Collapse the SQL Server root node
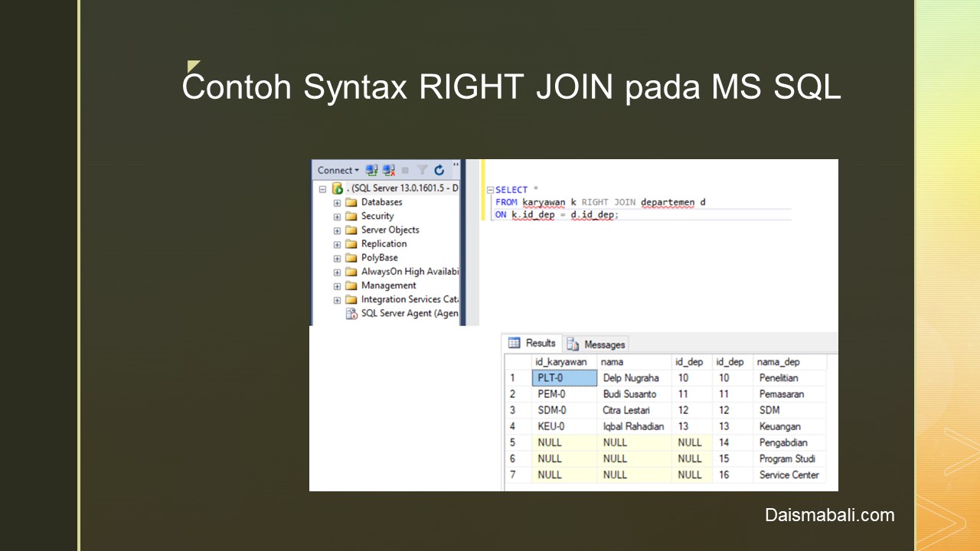The image size is (980, 551). (x=323, y=189)
